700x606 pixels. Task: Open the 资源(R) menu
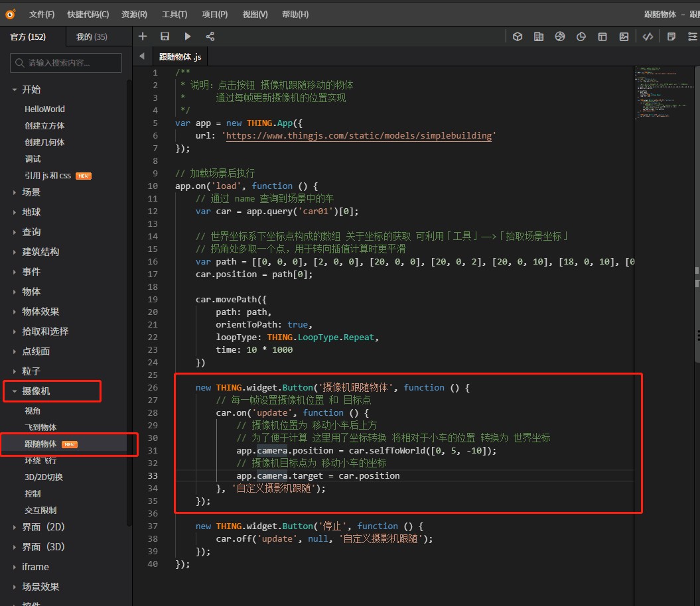[135, 15]
